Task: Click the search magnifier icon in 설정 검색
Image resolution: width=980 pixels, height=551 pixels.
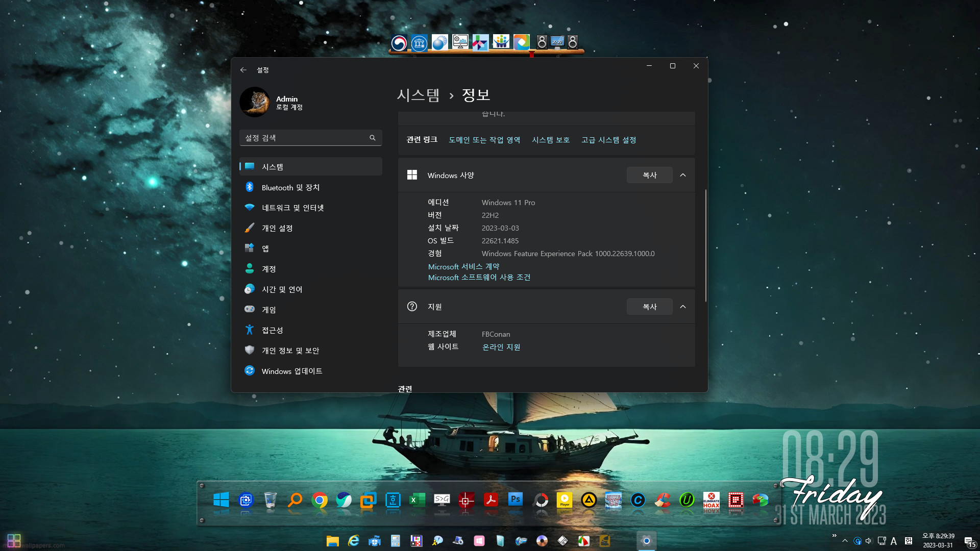Action: (x=373, y=138)
